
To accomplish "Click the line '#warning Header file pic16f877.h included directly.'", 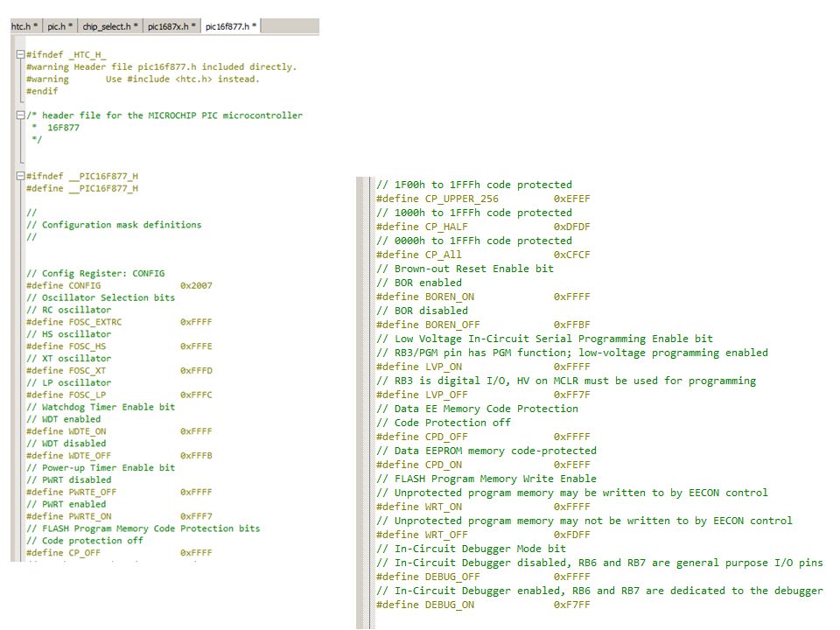I will [161, 67].
